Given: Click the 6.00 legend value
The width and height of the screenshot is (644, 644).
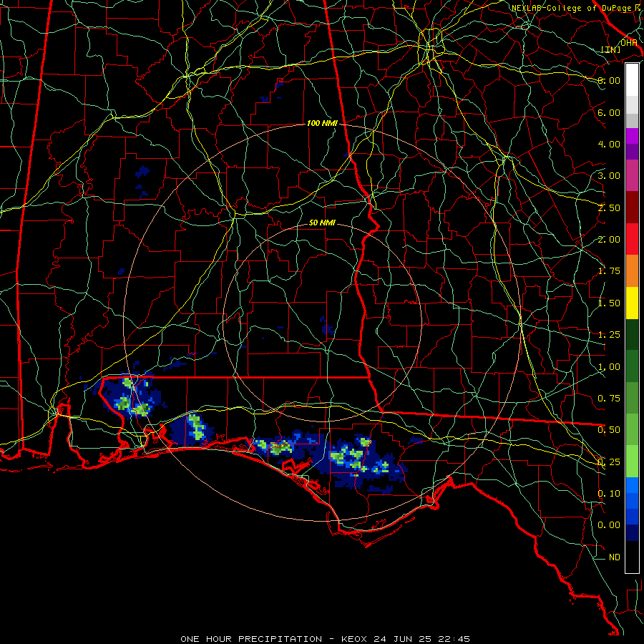Looking at the screenshot, I should coord(609,112).
